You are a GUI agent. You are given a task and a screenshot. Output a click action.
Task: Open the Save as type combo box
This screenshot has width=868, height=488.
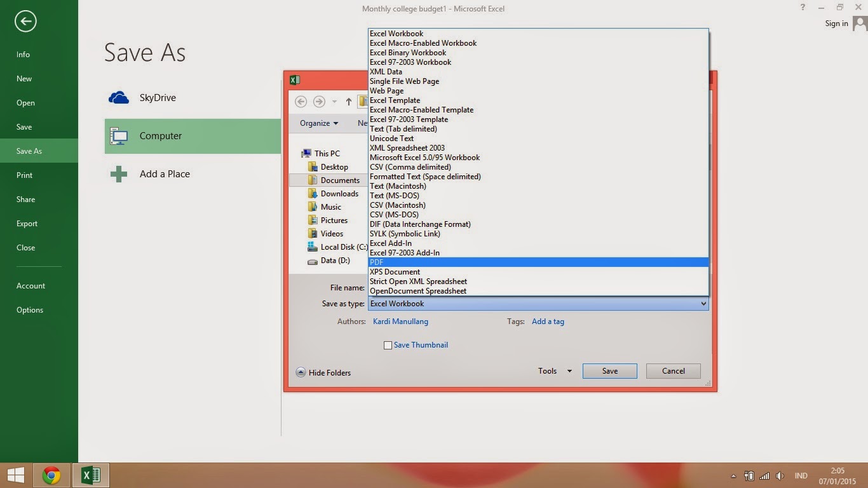click(538, 304)
